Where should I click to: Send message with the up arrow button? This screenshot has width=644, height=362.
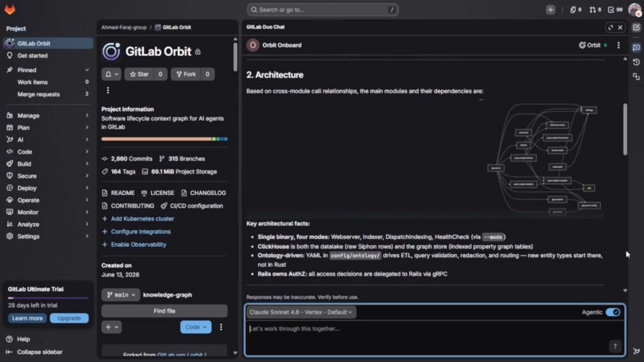(x=615, y=346)
